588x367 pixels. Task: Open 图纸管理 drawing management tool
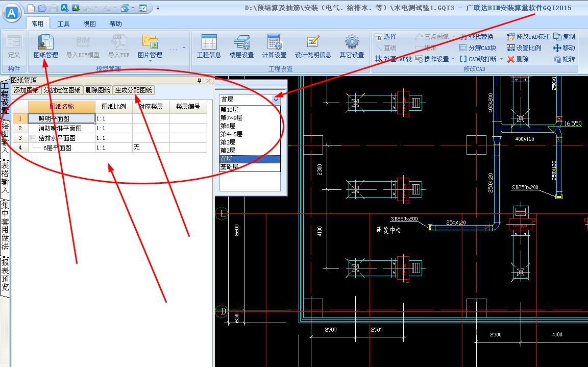[x=46, y=46]
